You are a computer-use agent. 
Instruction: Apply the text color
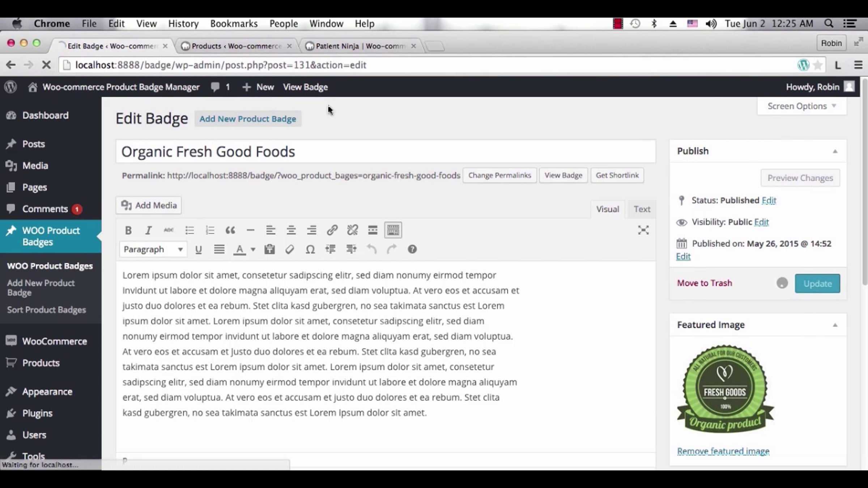(239, 249)
